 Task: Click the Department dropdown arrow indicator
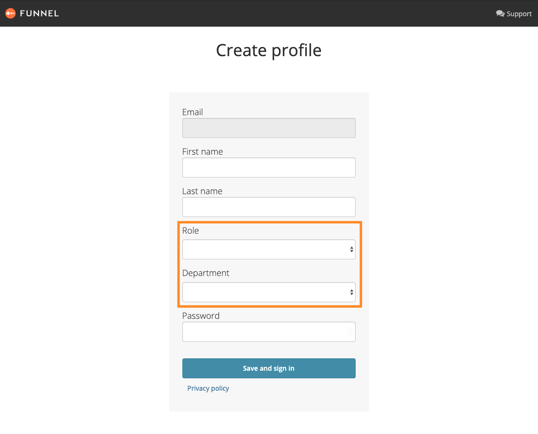pyautogui.click(x=351, y=292)
